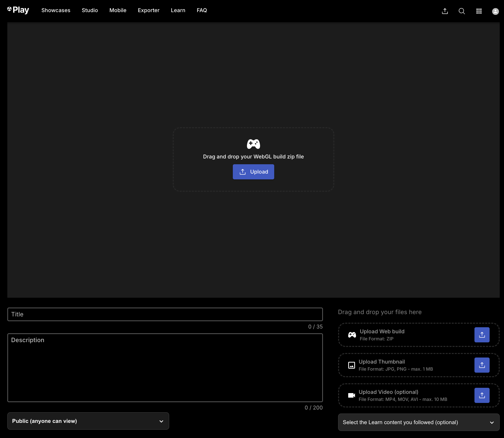The height and width of the screenshot is (438, 504).
Task: Open search with magnifier icon
Action: click(462, 11)
